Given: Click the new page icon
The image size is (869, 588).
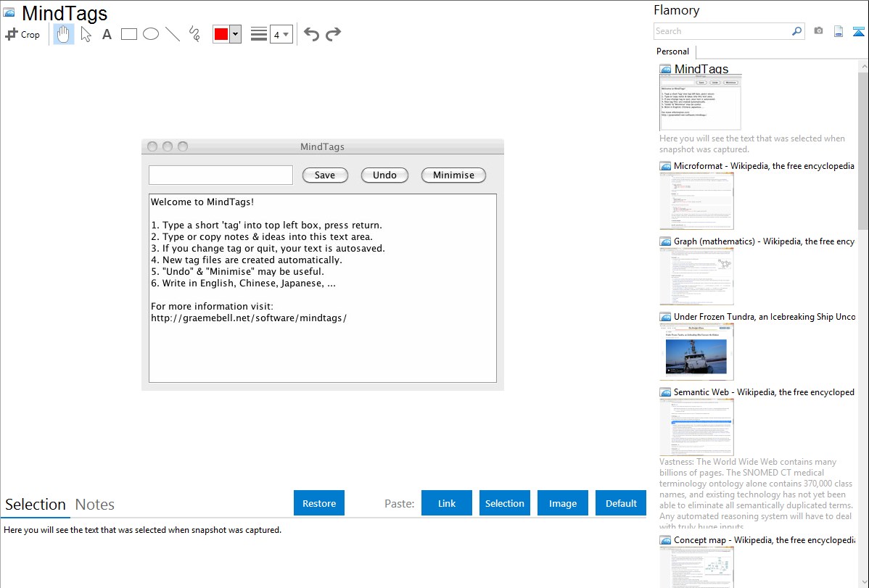Looking at the screenshot, I should 839,31.
